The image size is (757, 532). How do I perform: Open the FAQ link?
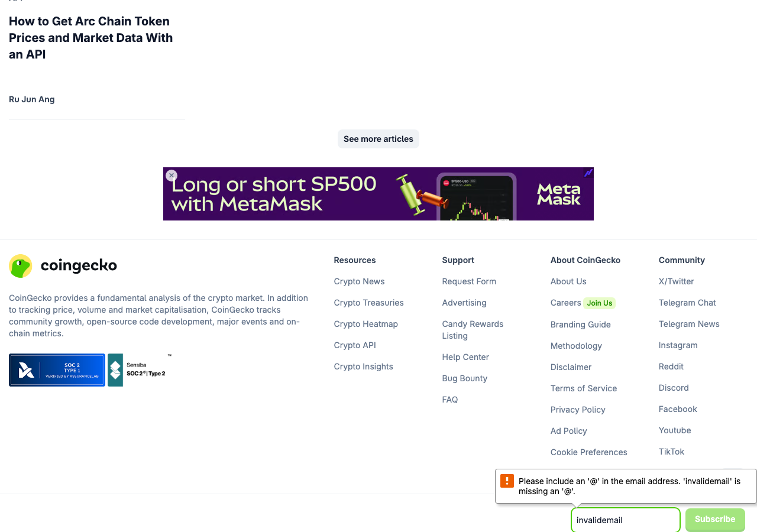coord(450,400)
